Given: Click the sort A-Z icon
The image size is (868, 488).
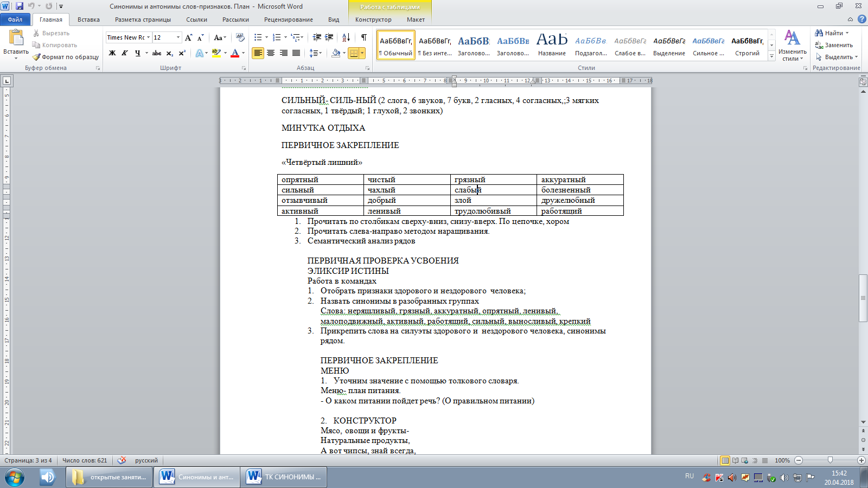Looking at the screenshot, I should [346, 37].
